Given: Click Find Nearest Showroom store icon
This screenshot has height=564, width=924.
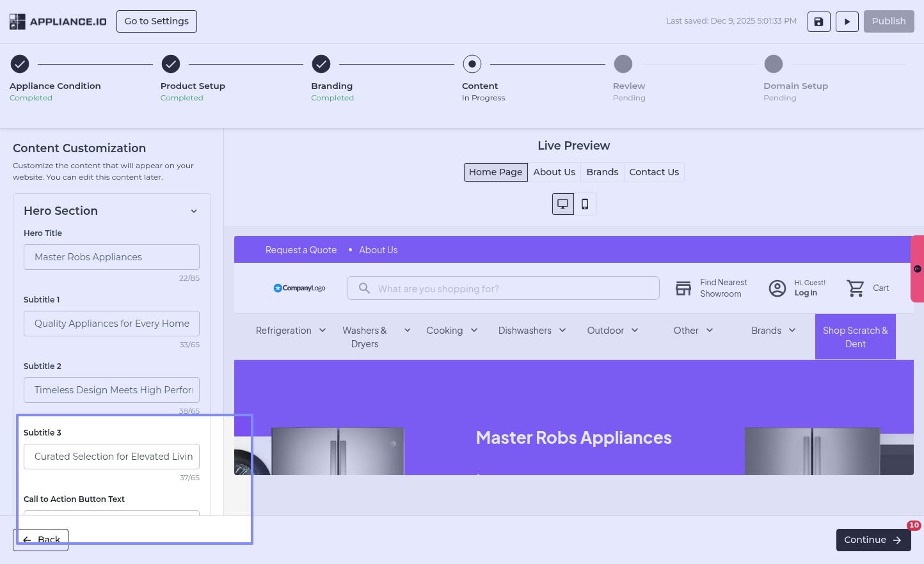Looking at the screenshot, I should click(x=683, y=288).
